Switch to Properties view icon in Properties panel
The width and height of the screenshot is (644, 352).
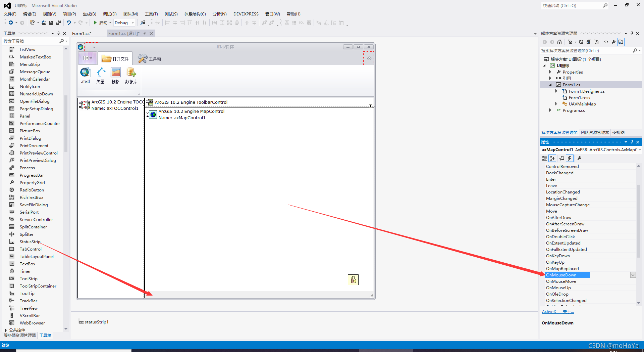[x=562, y=158]
